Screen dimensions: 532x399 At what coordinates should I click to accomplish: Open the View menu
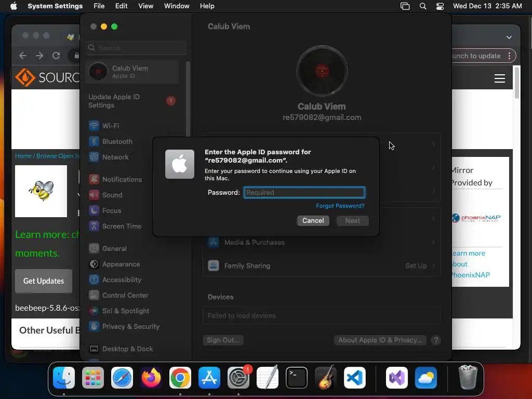point(145,6)
